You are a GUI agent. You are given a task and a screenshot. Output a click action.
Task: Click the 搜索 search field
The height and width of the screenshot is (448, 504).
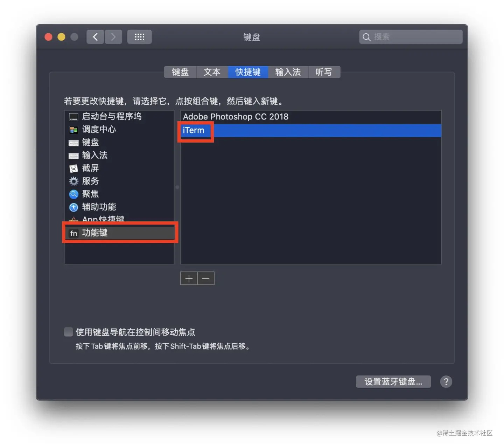point(411,37)
